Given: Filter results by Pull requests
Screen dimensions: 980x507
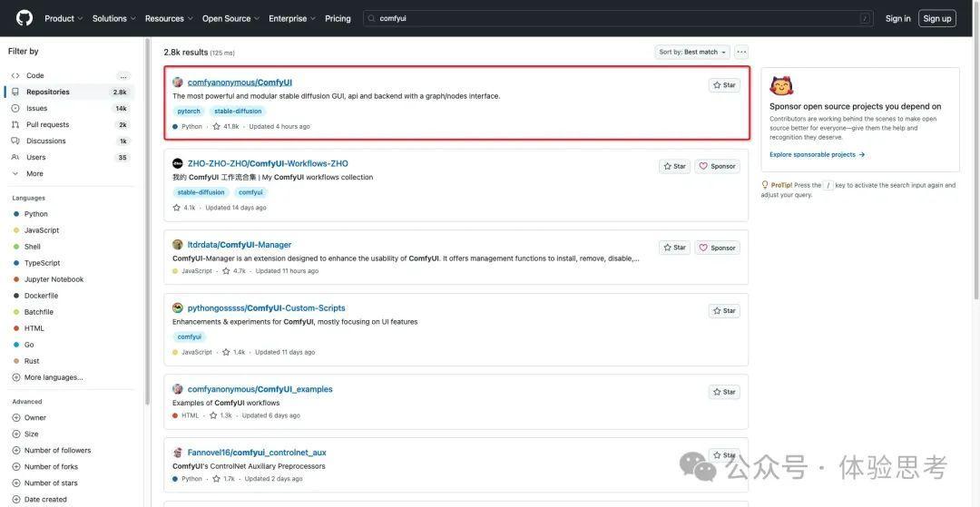Looking at the screenshot, I should click(x=70, y=124).
